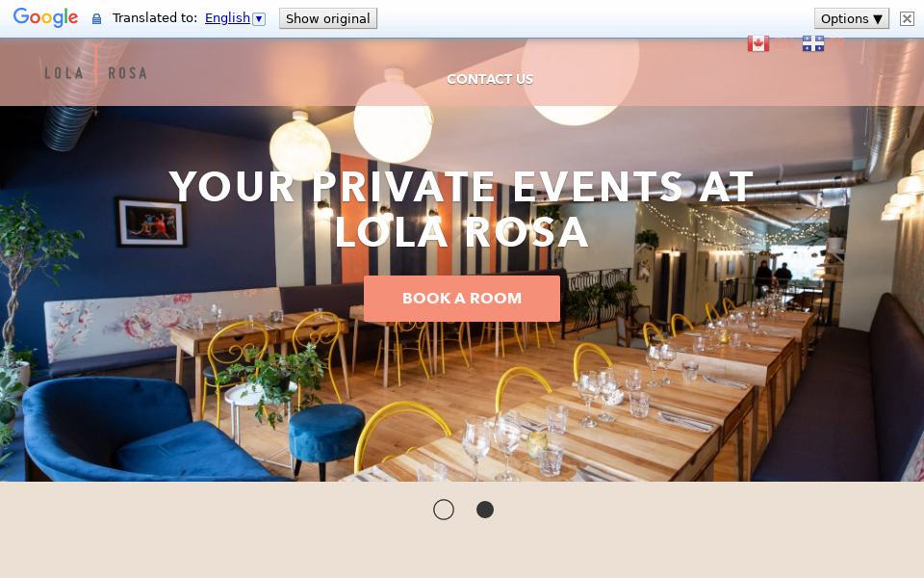Image resolution: width=924 pixels, height=578 pixels.
Task: Click the Show original button
Action: click(327, 18)
